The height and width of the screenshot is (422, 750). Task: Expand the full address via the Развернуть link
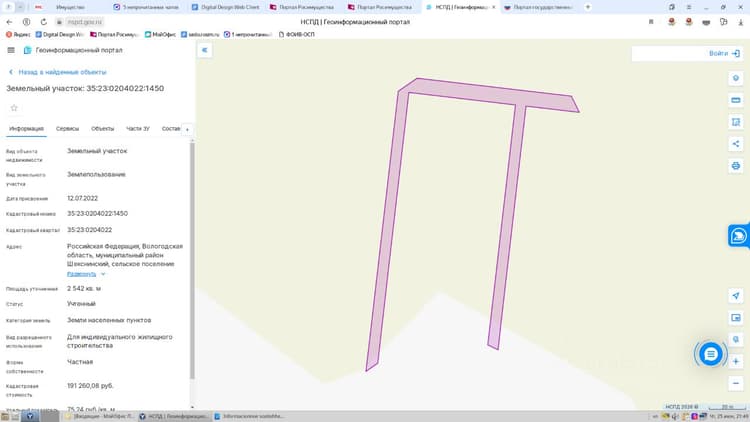pyautogui.click(x=81, y=274)
